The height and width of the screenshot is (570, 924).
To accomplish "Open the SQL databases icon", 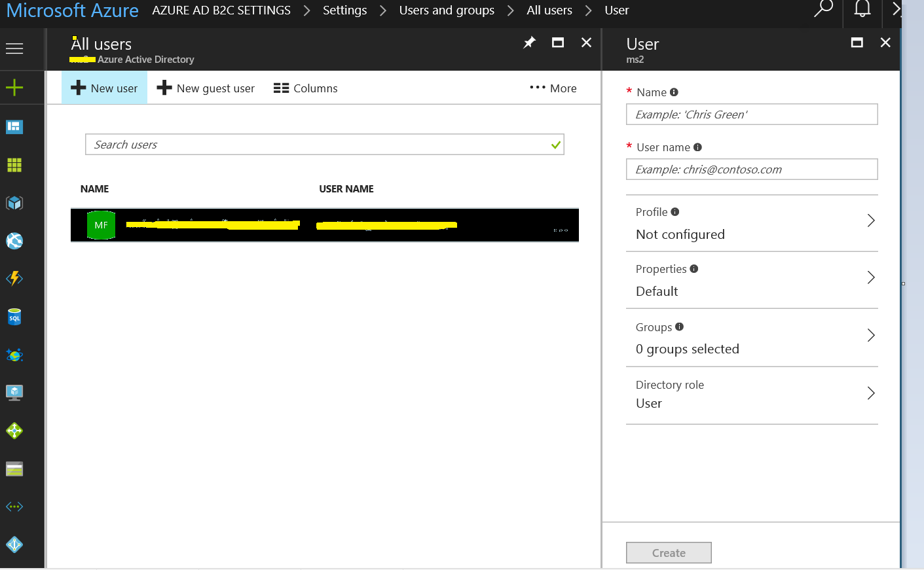I will tap(14, 317).
